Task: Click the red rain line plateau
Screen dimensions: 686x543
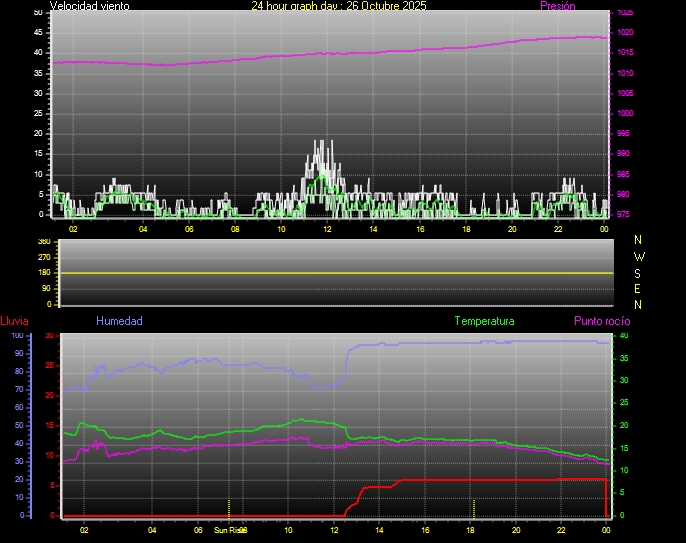Action: coord(500,480)
